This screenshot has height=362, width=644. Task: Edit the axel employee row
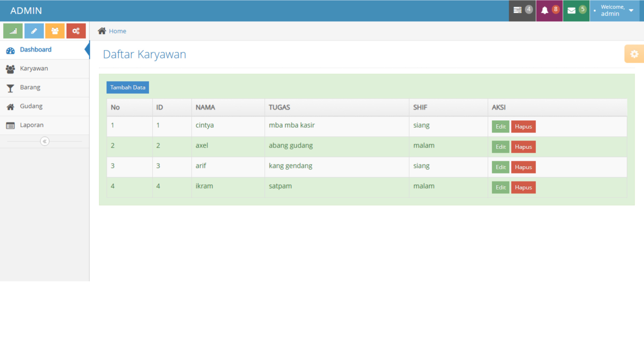500,147
